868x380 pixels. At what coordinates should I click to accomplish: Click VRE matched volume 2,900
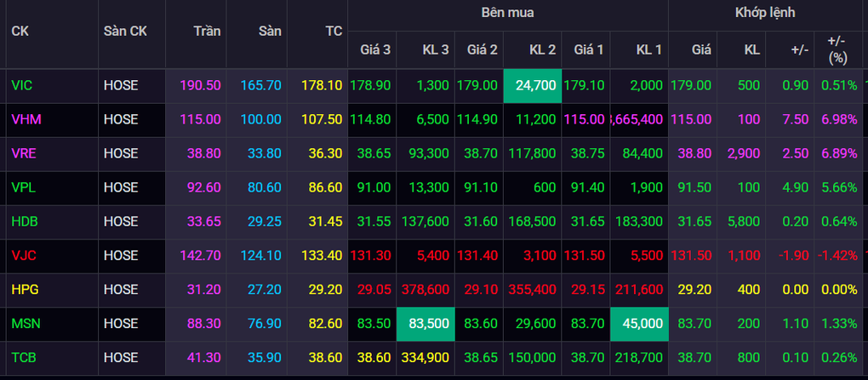(x=745, y=153)
